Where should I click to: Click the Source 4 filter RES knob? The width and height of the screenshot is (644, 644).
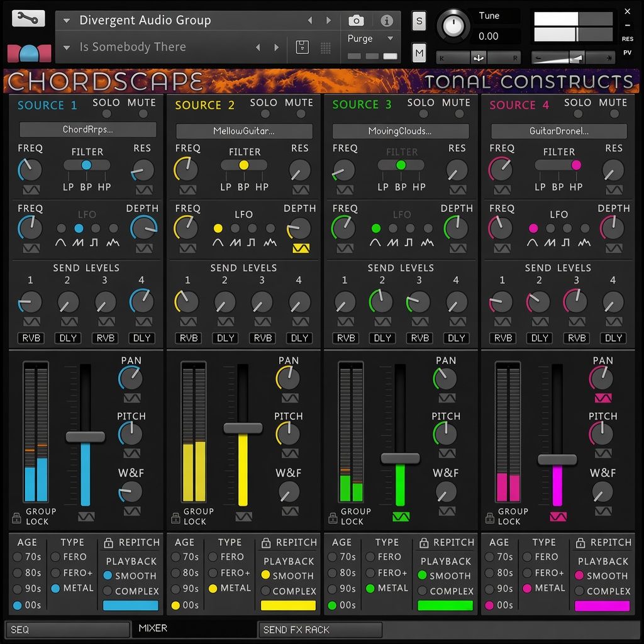[613, 171]
